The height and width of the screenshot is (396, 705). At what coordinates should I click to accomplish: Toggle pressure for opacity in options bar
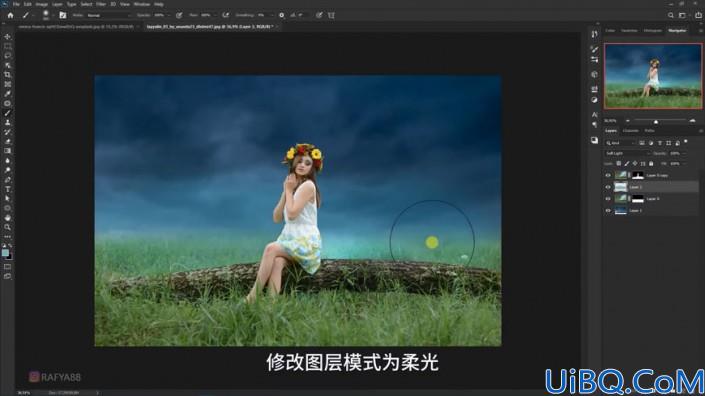179,15
